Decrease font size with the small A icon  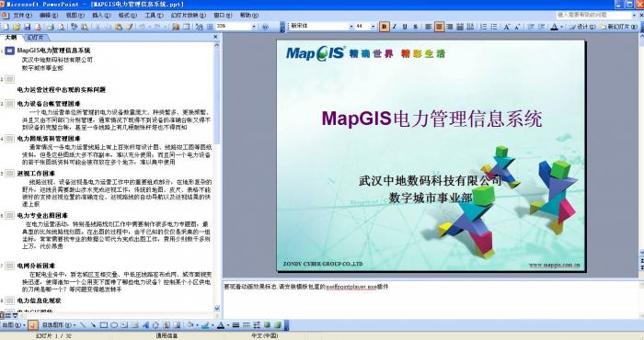517,27
